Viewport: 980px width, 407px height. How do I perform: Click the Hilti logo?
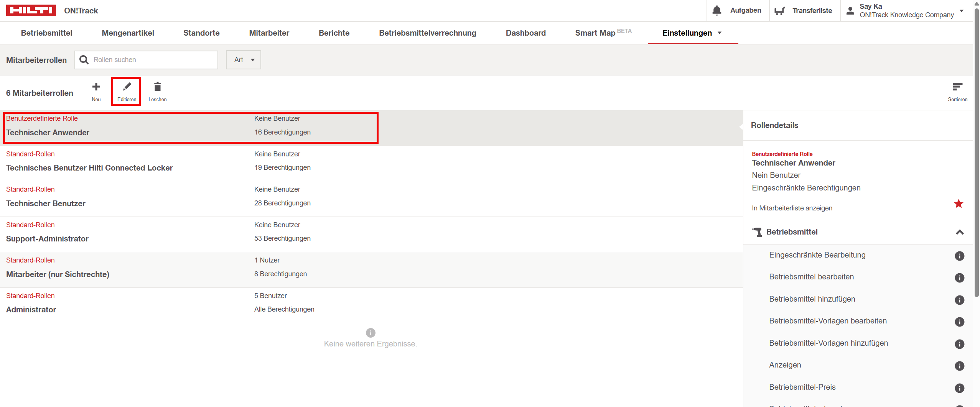(x=31, y=10)
